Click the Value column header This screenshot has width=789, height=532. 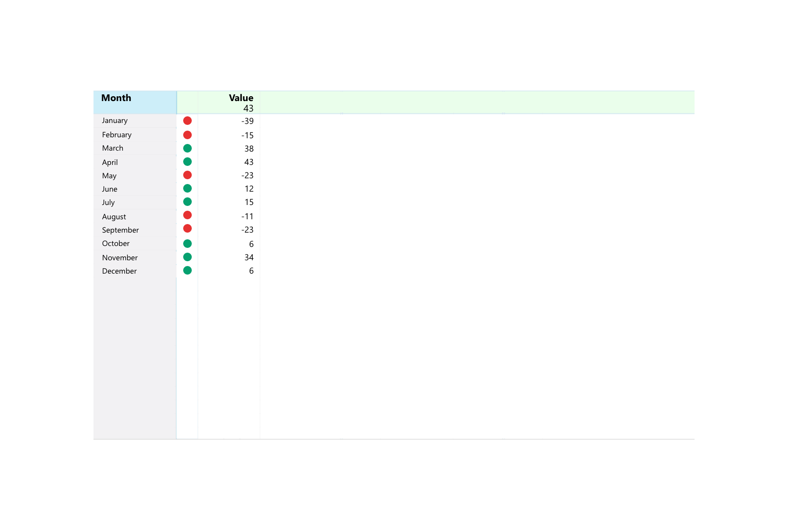241,98
